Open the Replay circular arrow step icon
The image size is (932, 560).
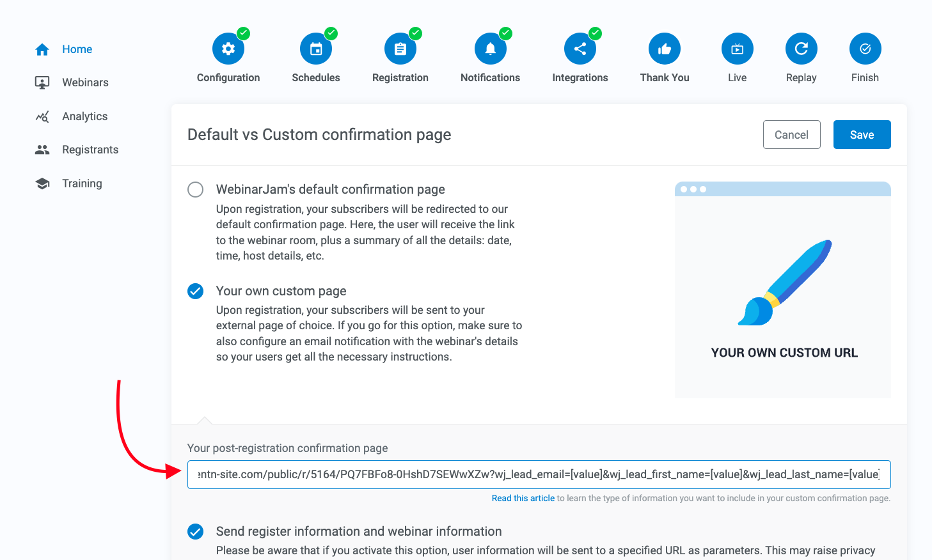click(x=802, y=49)
